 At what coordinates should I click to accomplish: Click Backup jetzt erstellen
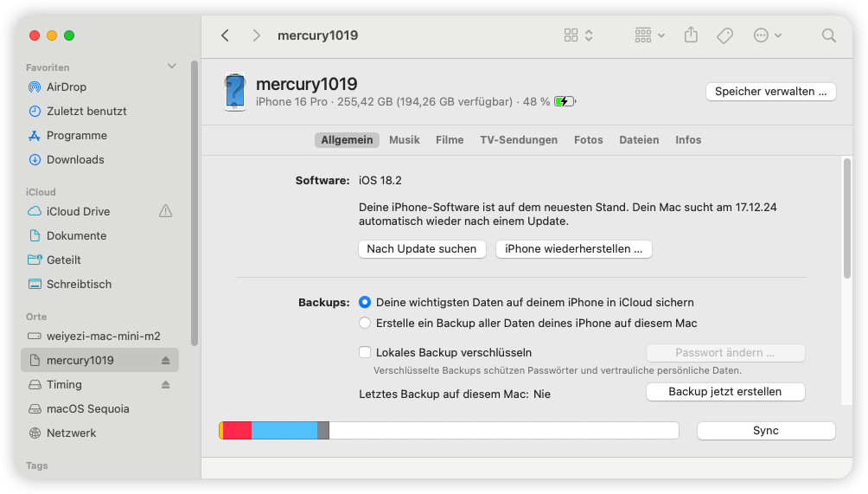pos(725,392)
